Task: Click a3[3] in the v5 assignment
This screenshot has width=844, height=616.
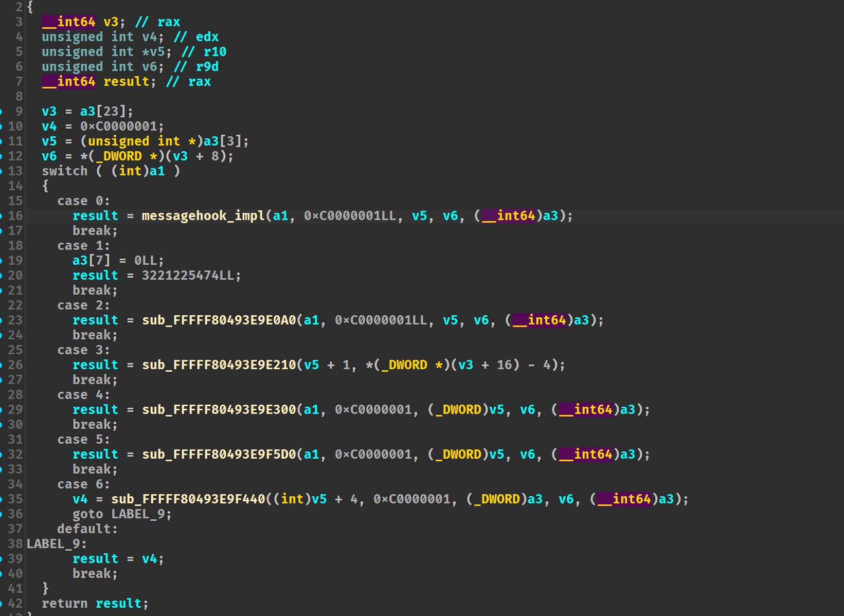Action: [x=223, y=141]
